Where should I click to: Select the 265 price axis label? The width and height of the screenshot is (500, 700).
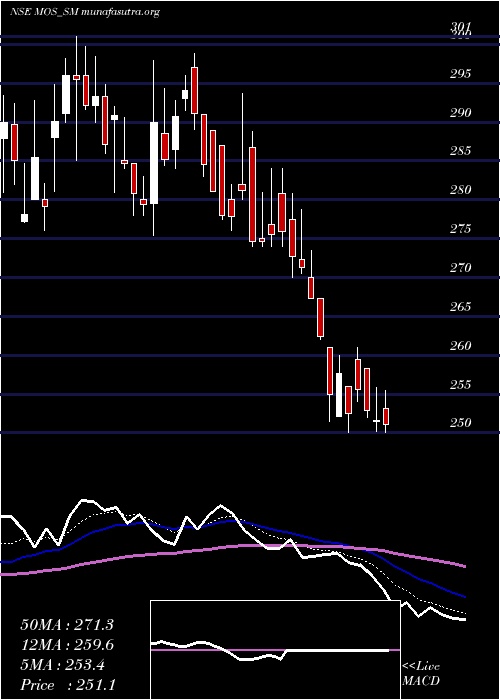[461, 307]
